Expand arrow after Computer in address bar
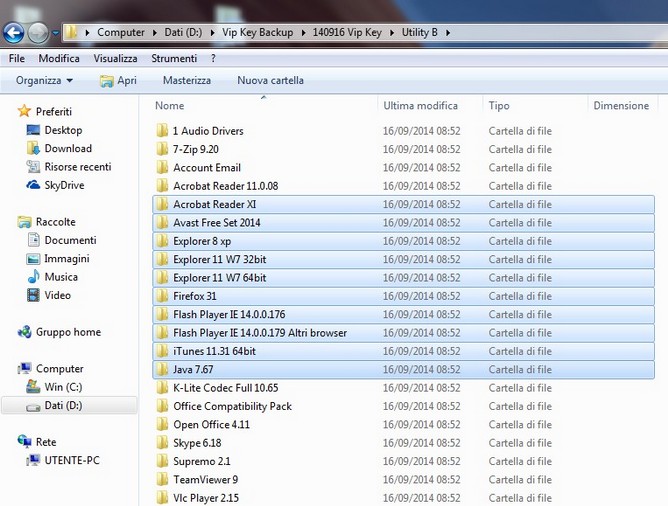668x506 pixels. pyautogui.click(x=154, y=33)
